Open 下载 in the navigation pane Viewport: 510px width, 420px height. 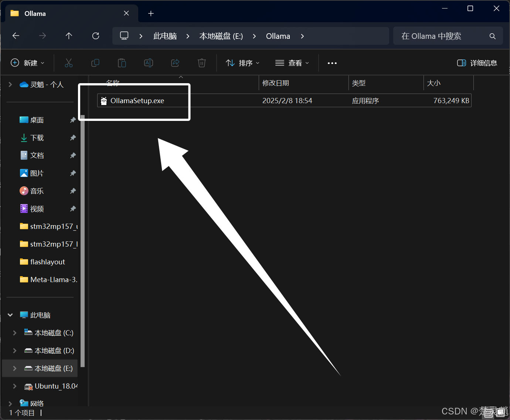[x=37, y=138]
